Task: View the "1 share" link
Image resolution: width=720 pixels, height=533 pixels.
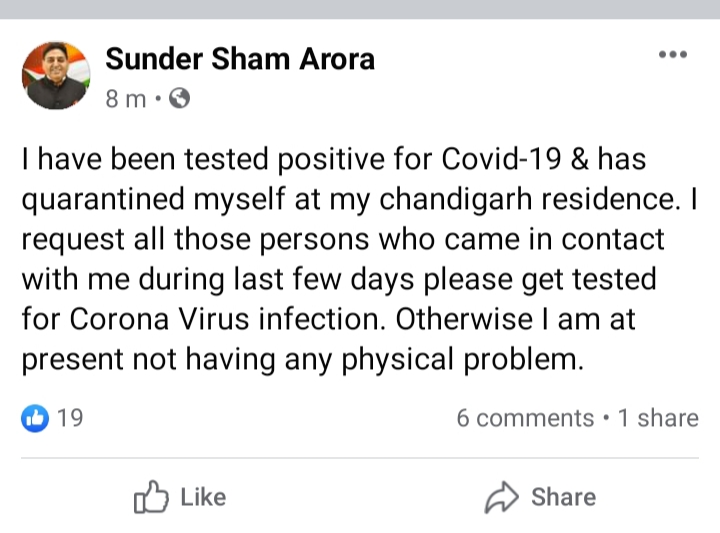Action: (658, 418)
